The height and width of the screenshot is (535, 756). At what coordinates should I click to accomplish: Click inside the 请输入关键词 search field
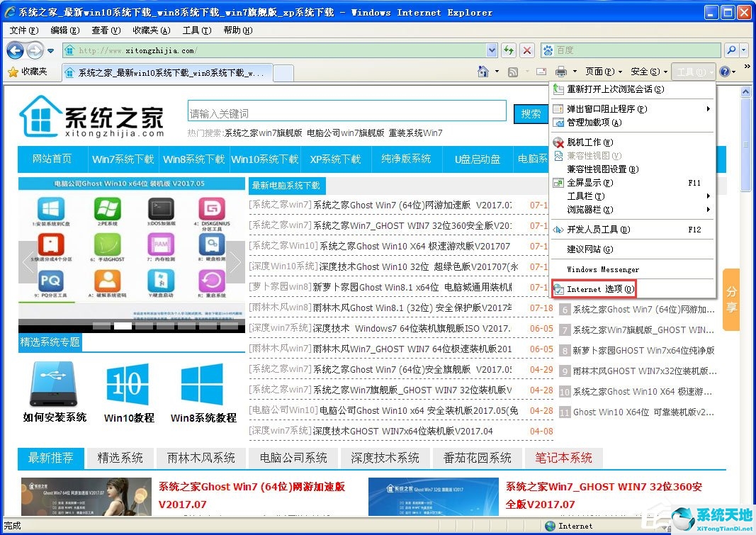coord(346,111)
